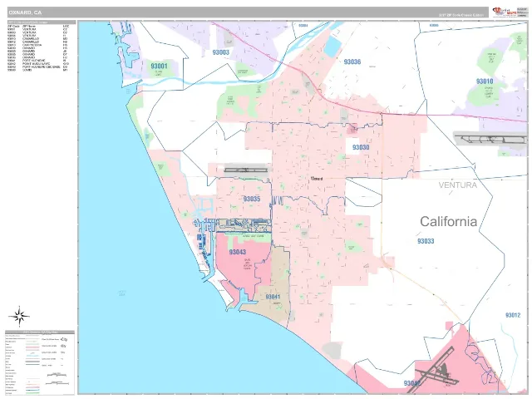This screenshot has width=532, height=399.
Task: Click the thick gray swatch line in the legend
Action: pos(32,362)
